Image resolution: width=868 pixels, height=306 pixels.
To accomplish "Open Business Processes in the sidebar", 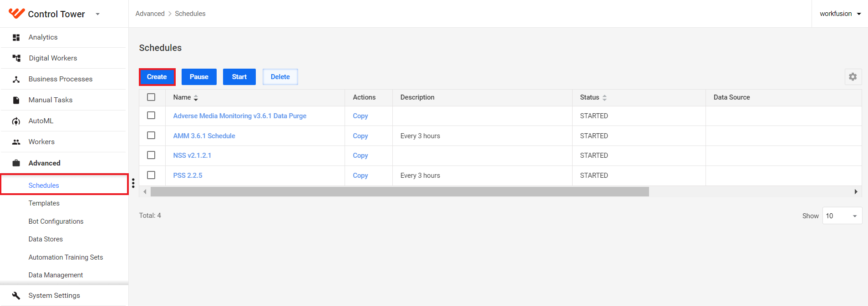I will point(61,79).
